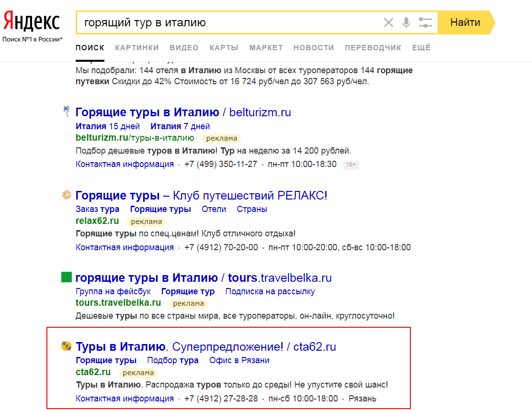
Task: Click the 'реклама' label beside belturizm.ru URL
Action: point(222,138)
